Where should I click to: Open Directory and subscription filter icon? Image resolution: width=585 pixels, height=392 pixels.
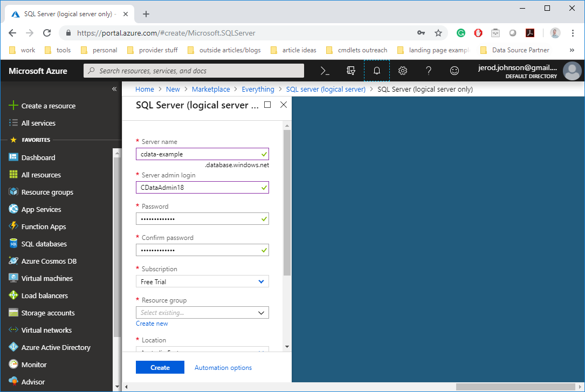[x=350, y=71]
